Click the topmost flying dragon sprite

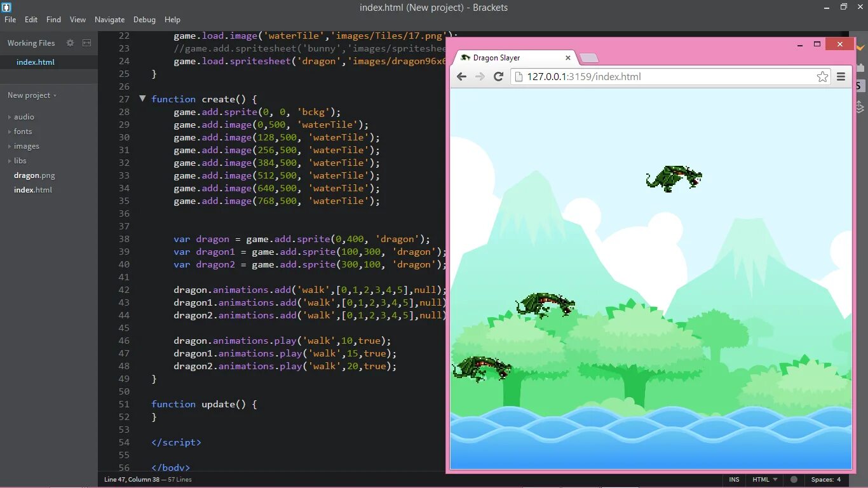674,179
